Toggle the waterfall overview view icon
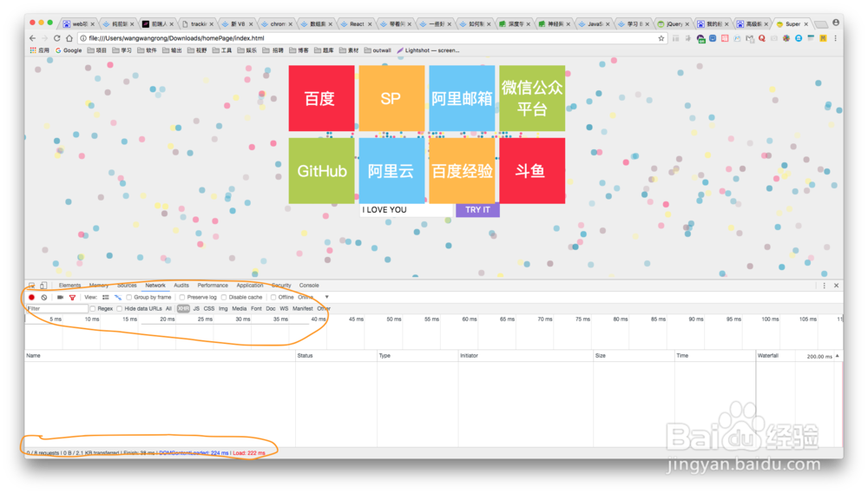868x494 pixels. [x=117, y=298]
